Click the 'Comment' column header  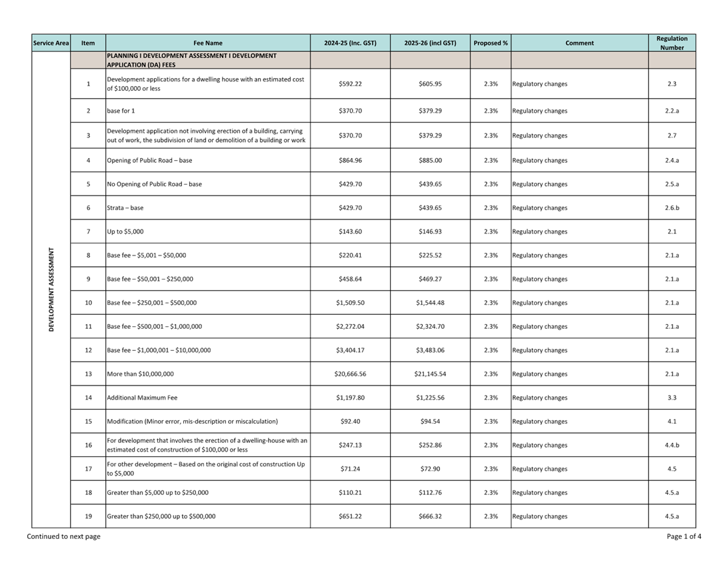coord(579,43)
